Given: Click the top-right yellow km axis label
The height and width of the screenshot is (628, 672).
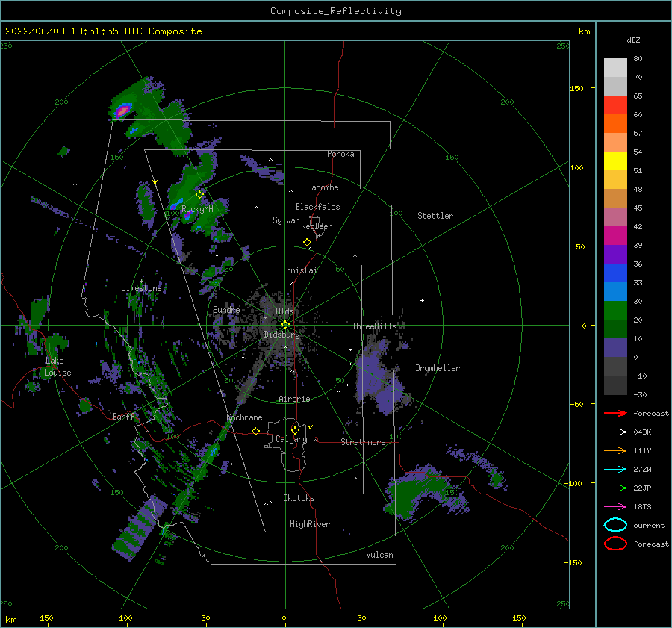Looking at the screenshot, I should click(584, 31).
